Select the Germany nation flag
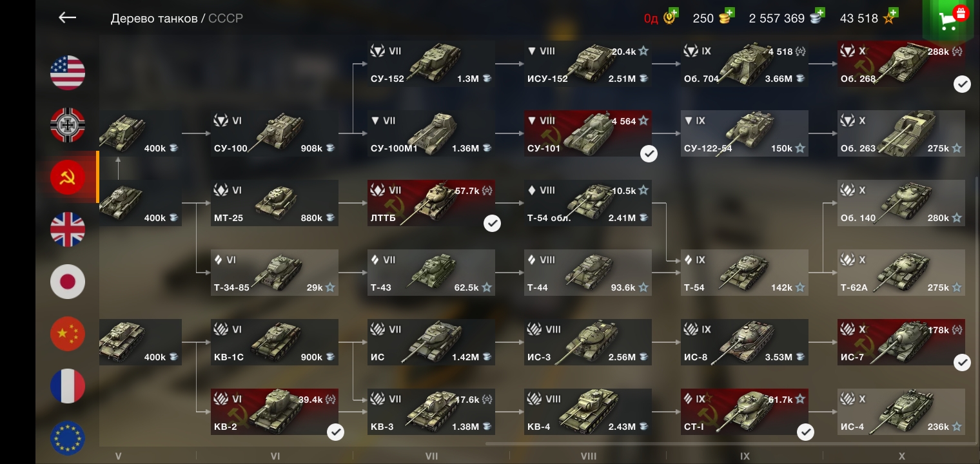The image size is (980, 464). click(x=68, y=125)
